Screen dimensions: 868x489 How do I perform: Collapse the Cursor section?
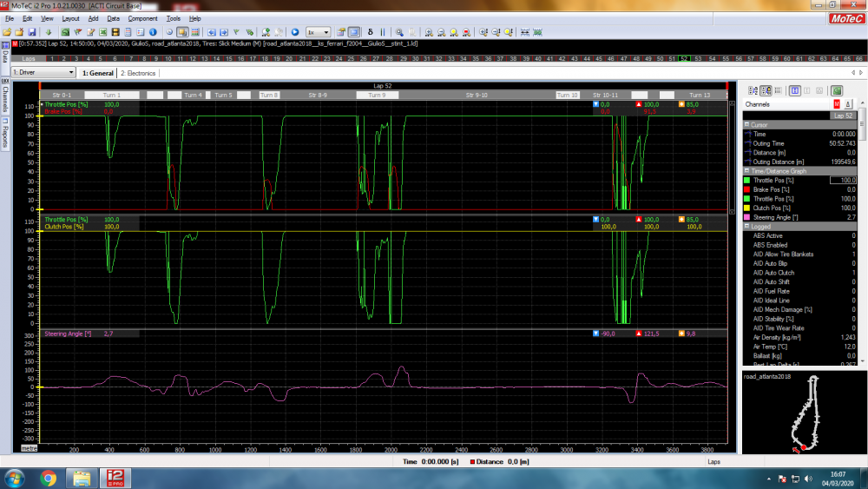point(746,124)
